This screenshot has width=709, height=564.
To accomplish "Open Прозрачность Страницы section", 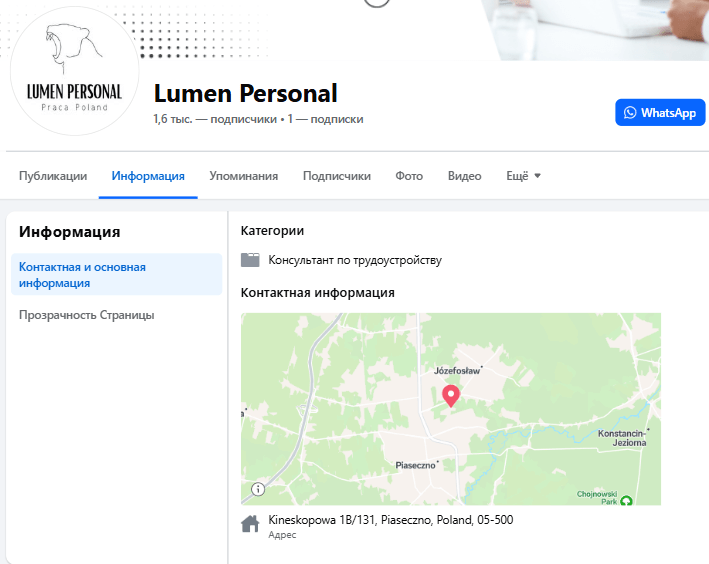I will point(86,315).
